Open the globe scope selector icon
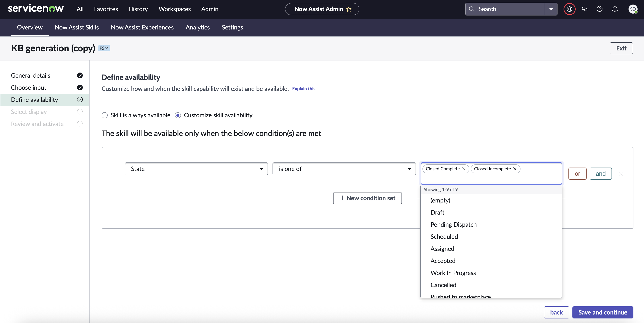Image resolution: width=644 pixels, height=323 pixels. point(570,9)
